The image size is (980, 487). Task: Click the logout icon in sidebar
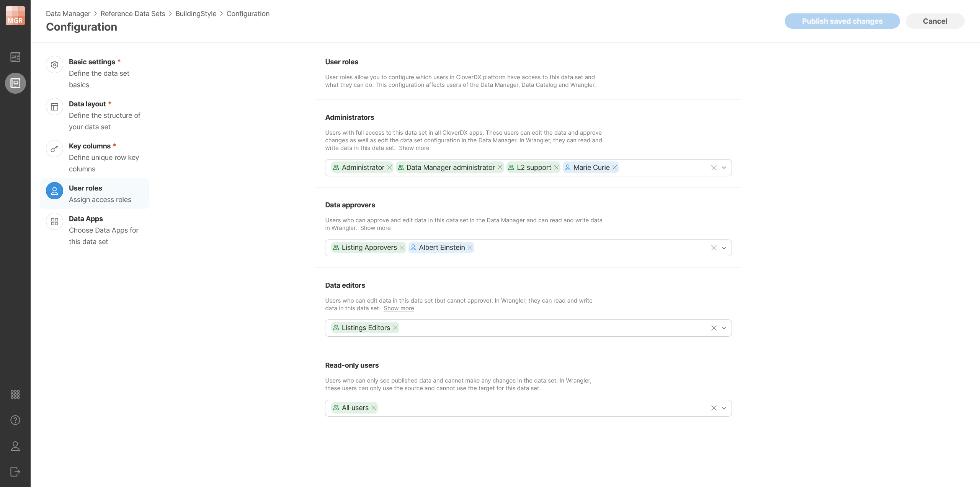click(15, 472)
